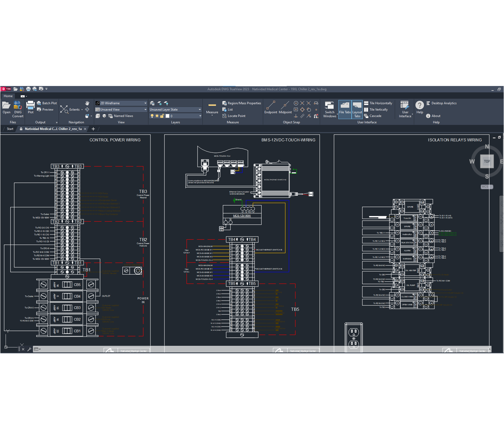
Task: Switch to the Start tab
Action: click(x=10, y=129)
